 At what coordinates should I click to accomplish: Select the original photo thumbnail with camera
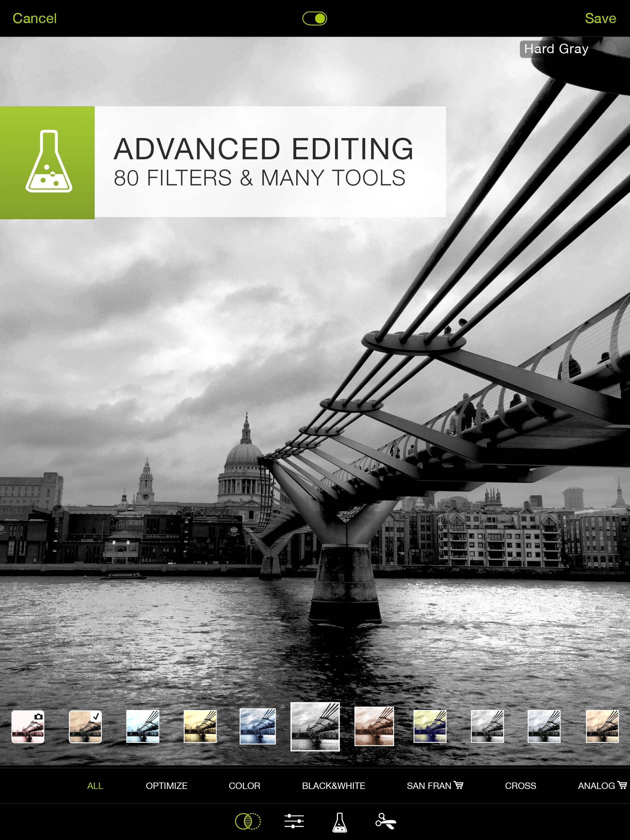28,727
